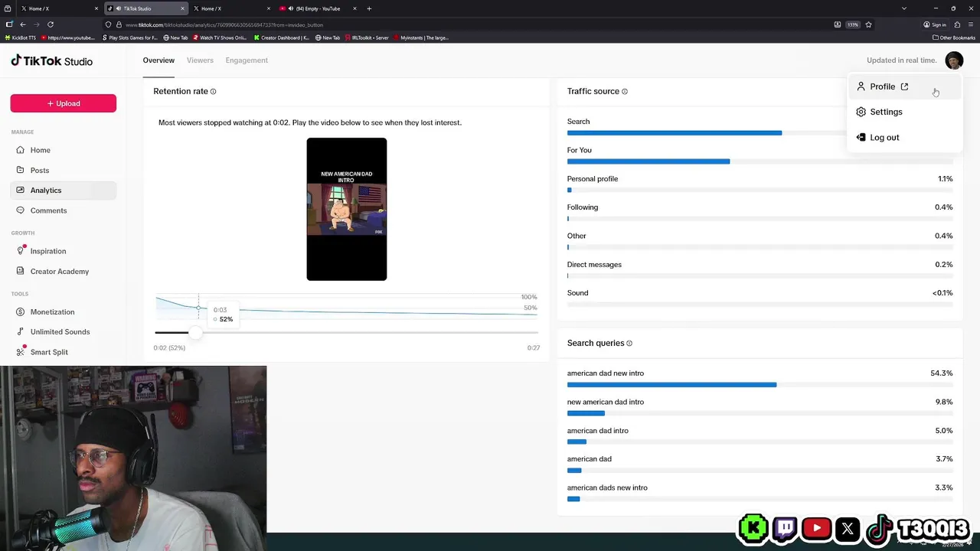Screen dimensions: 980x551
Task: Click the 'For You' traffic source label
Action: click(x=580, y=150)
